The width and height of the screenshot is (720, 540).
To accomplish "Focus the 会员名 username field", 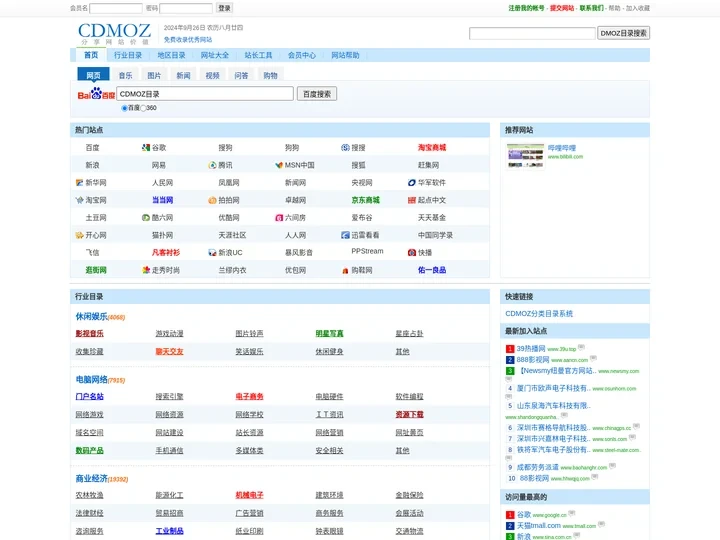I will (116, 8).
